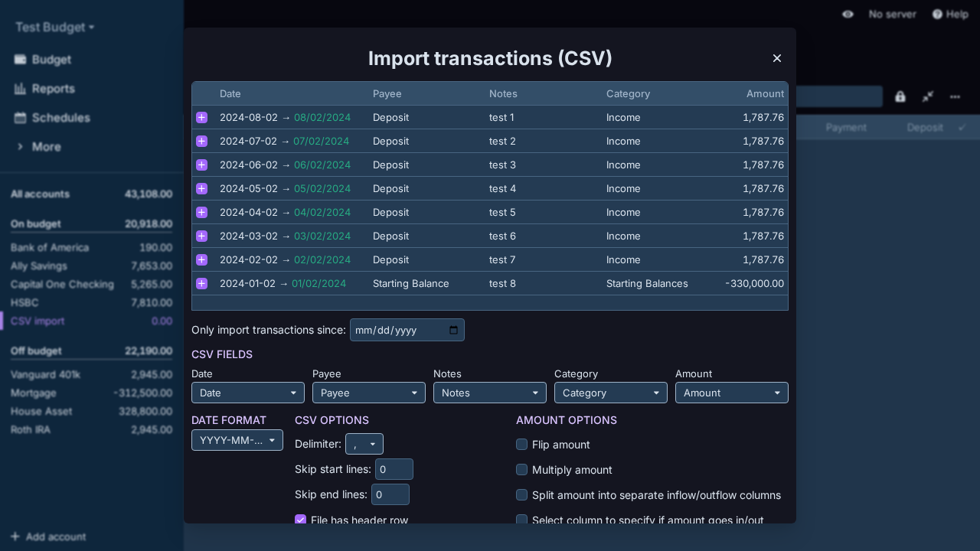This screenshot has width=980, height=551.
Task: Click the collapse arrows icon
Action: click(x=928, y=96)
